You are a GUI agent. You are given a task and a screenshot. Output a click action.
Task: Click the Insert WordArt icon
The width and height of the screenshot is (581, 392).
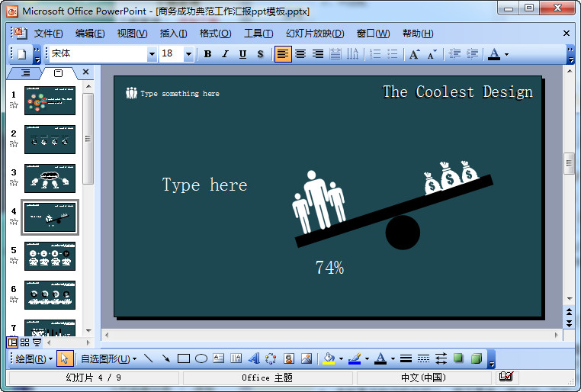pyautogui.click(x=254, y=358)
